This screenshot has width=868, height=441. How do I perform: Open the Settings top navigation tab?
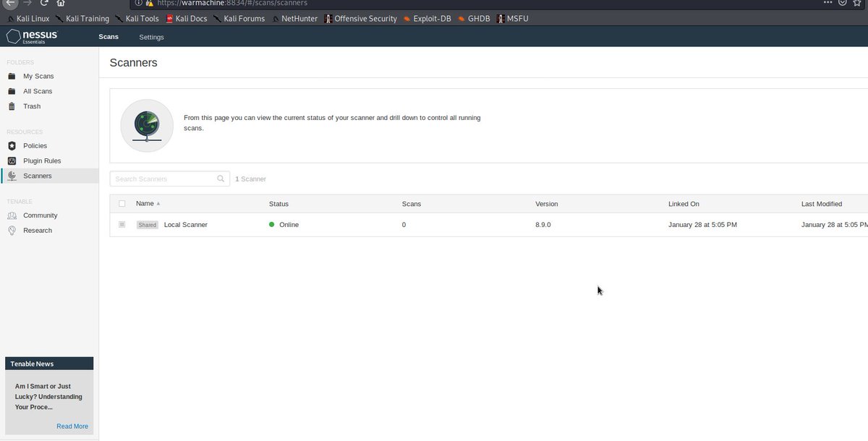coord(151,37)
